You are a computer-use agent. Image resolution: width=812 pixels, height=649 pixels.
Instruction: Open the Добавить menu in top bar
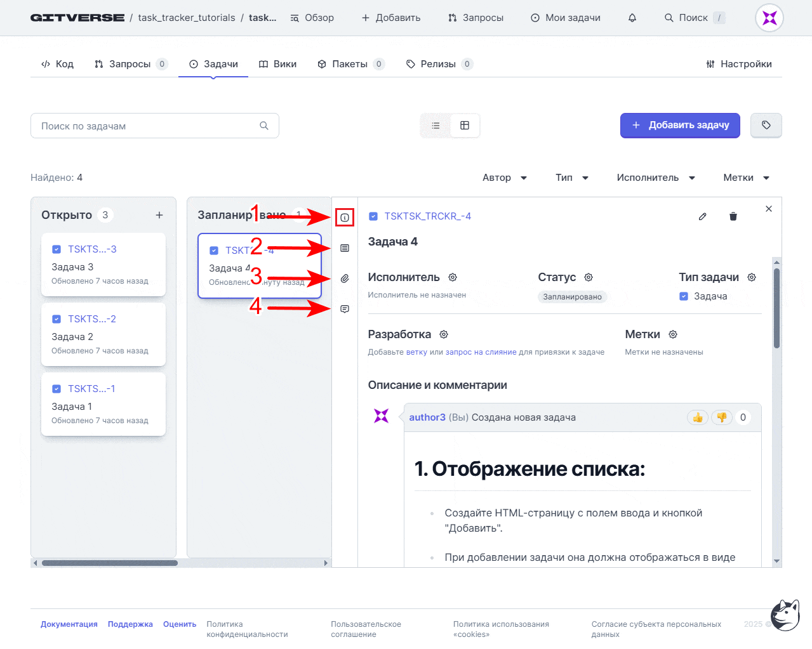coord(390,18)
